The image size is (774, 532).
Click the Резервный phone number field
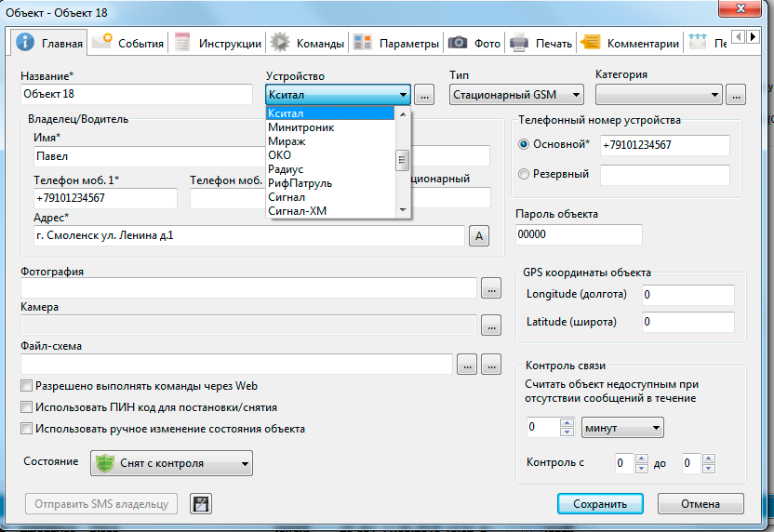click(665, 175)
